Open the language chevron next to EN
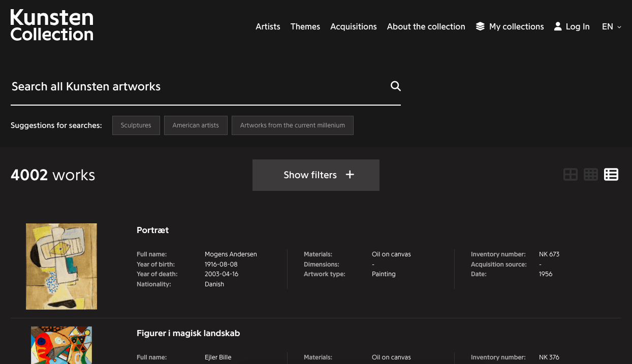This screenshot has width=632, height=364. 619,28
